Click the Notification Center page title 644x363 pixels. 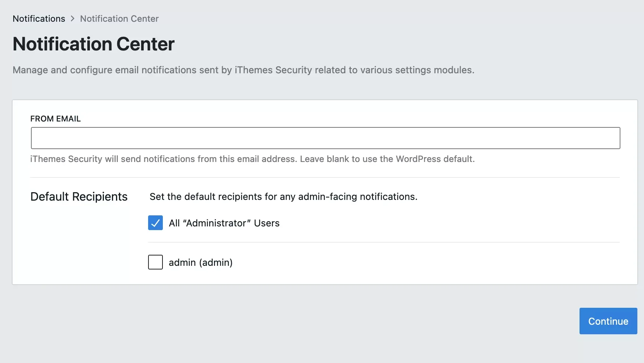[94, 44]
